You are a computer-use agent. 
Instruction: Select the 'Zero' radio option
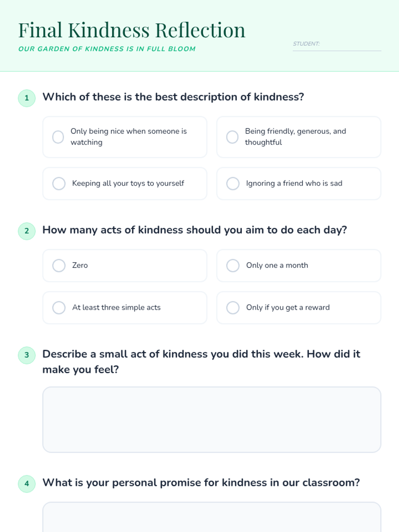125,266
